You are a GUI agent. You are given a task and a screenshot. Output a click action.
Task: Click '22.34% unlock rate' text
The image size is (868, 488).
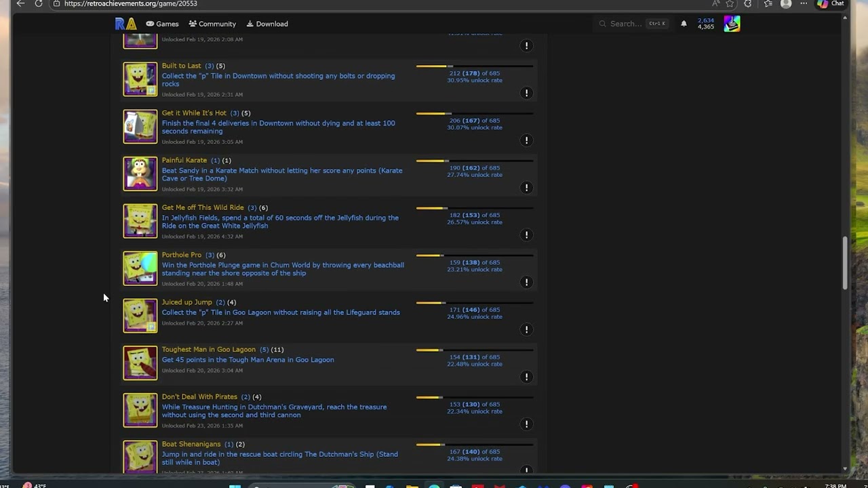475,411
